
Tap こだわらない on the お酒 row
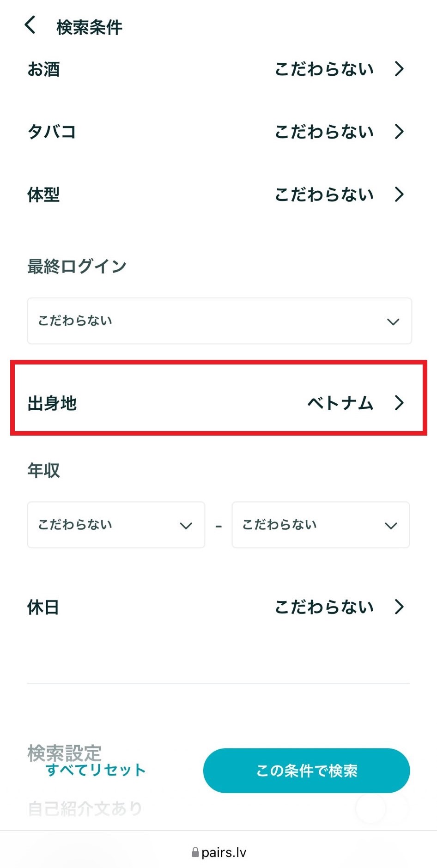[x=324, y=69]
